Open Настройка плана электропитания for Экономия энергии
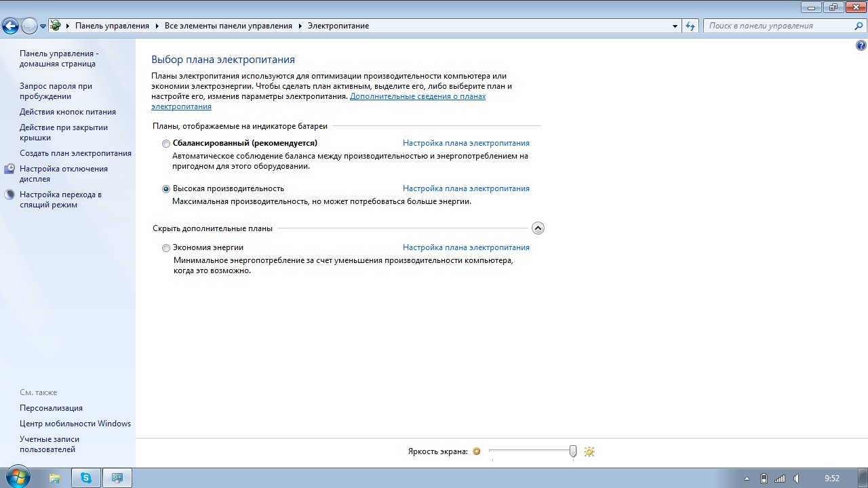This screenshot has width=868, height=488. click(x=466, y=247)
